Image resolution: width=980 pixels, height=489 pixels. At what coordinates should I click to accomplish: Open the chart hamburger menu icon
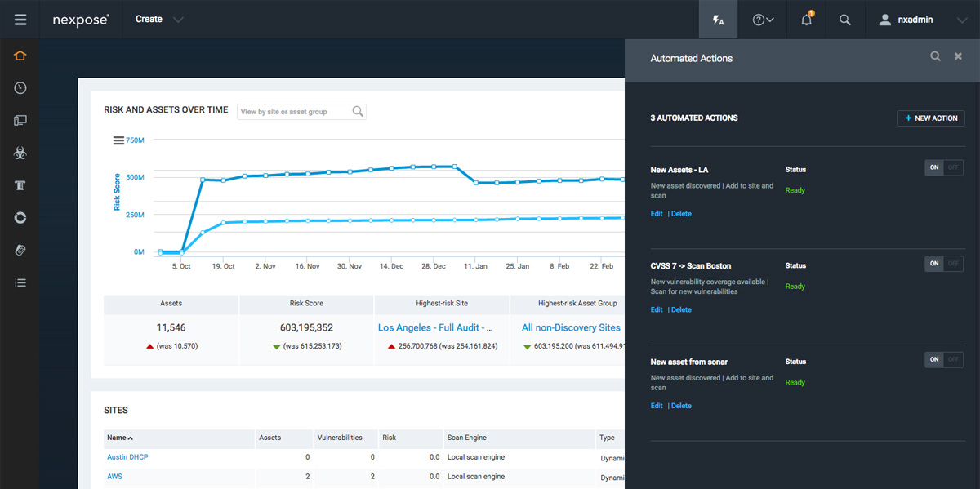point(118,140)
